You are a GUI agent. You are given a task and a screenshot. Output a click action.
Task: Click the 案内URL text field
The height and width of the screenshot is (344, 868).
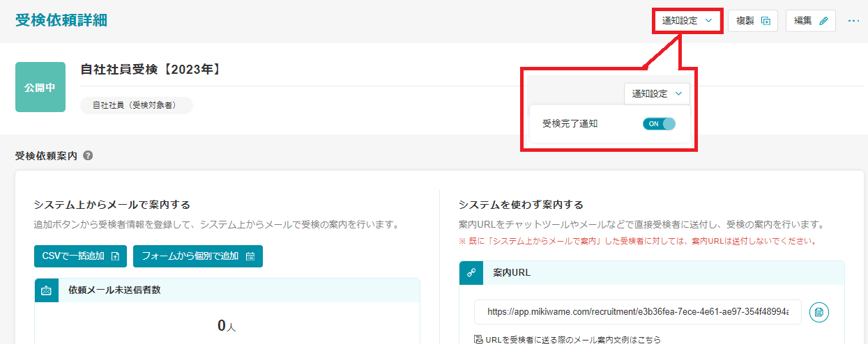(x=637, y=312)
